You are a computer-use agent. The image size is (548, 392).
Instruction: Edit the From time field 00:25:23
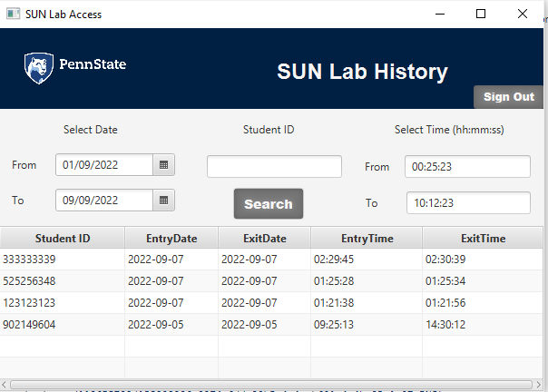click(x=467, y=166)
